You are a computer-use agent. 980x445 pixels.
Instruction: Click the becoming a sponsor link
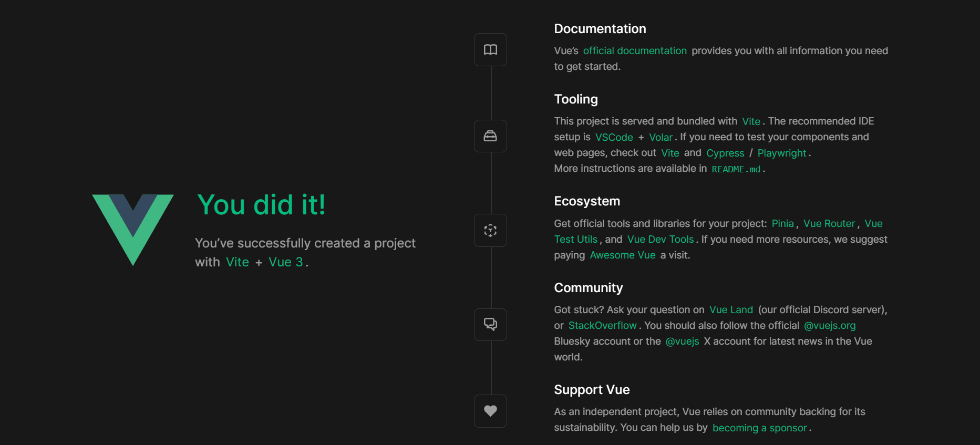759,428
